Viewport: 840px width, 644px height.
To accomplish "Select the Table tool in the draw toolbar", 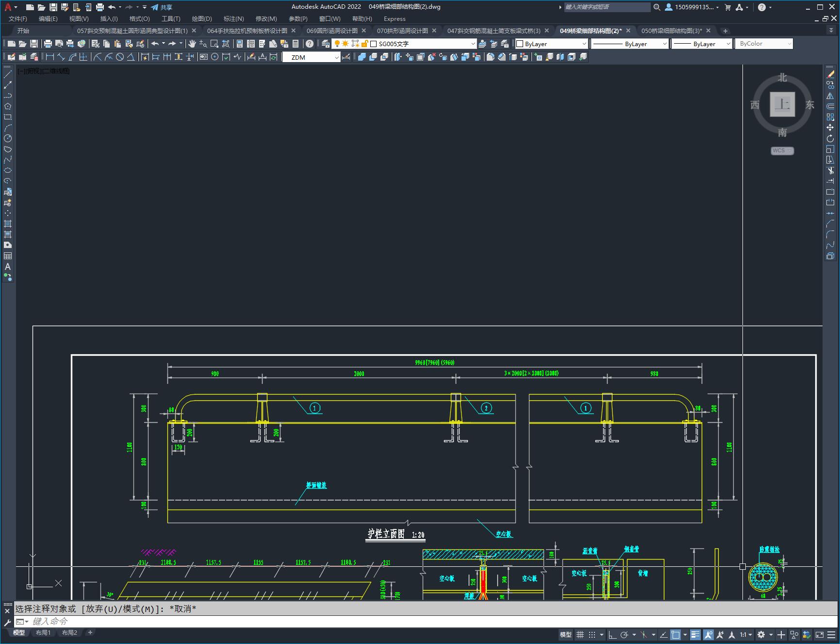I will (8, 256).
